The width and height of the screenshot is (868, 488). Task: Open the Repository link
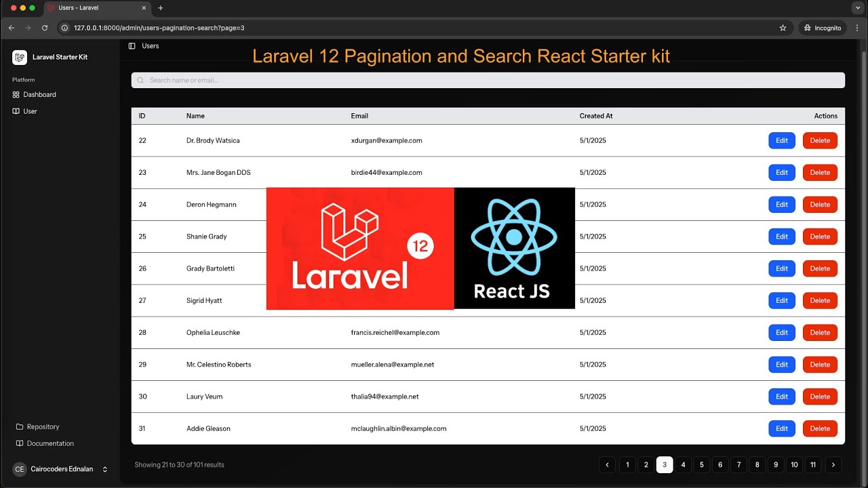[38, 427]
